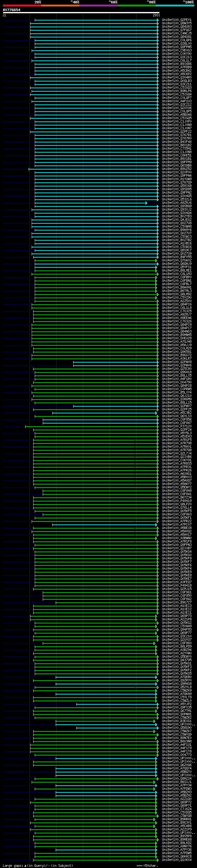
Task: Select label UniRef100_C0PRW5
Action: (x=176, y=389)
